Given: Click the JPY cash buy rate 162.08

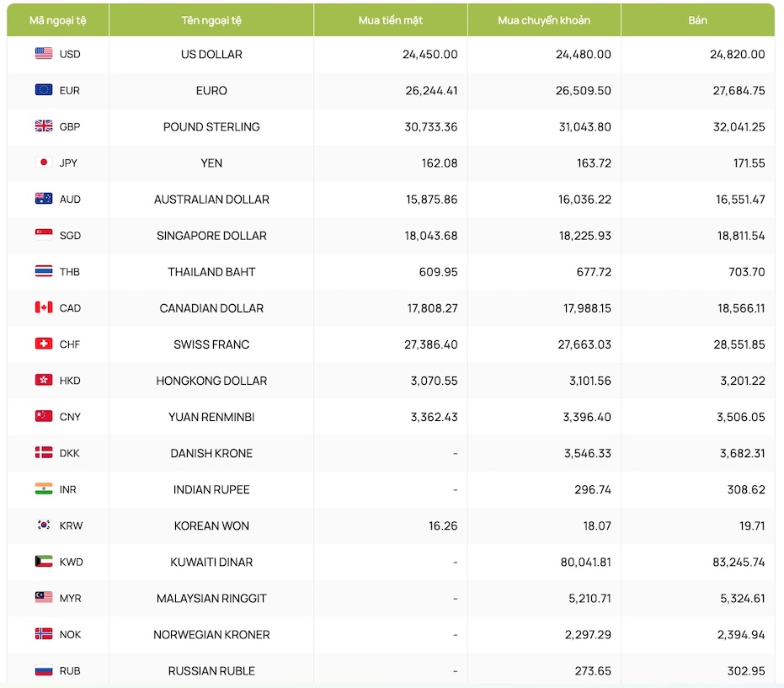Looking at the screenshot, I should point(440,163).
